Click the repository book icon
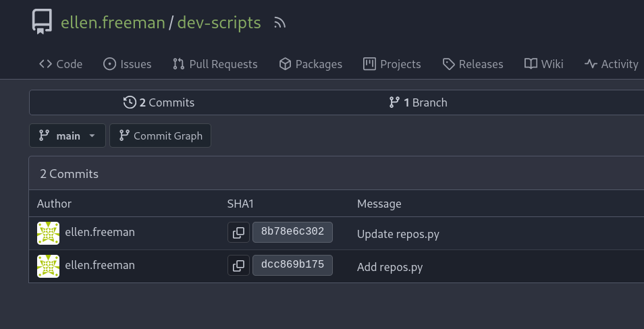Screen dimensions: 644x329 pyautogui.click(x=42, y=22)
